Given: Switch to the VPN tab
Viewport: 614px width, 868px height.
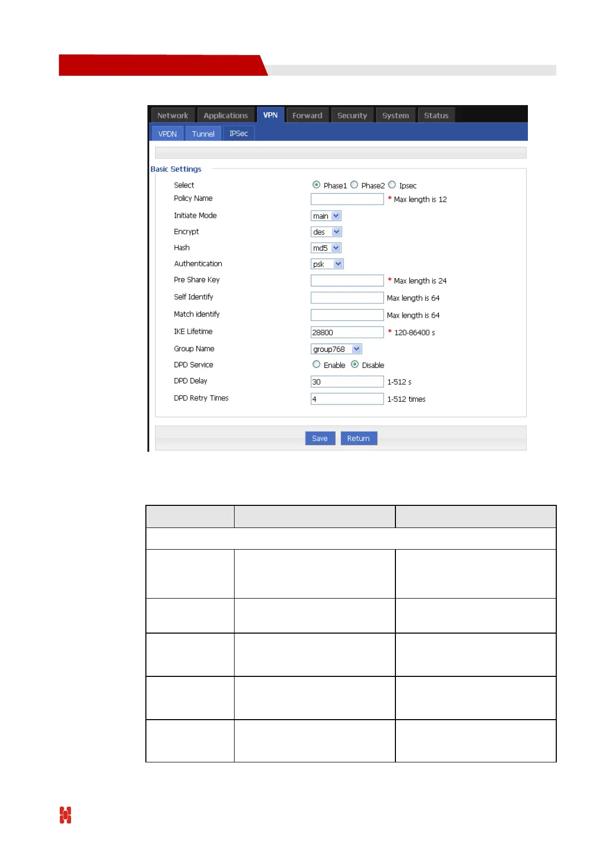Looking at the screenshot, I should click(270, 115).
